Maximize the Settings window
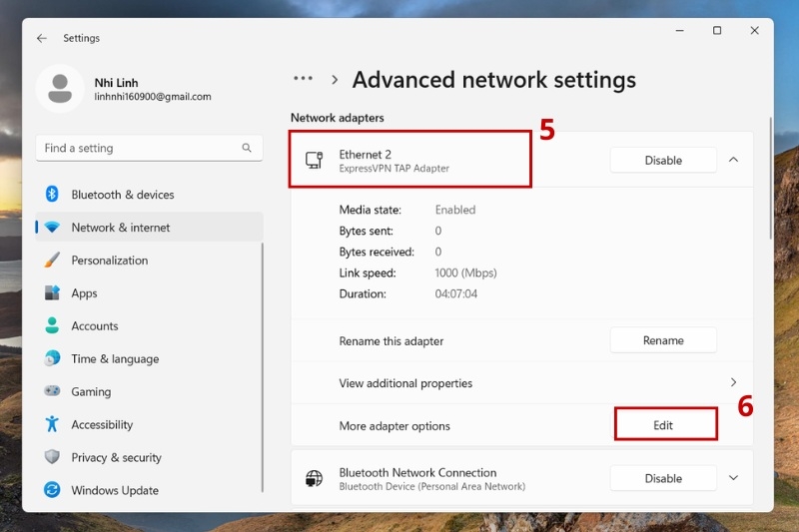This screenshot has width=799, height=532. click(717, 31)
